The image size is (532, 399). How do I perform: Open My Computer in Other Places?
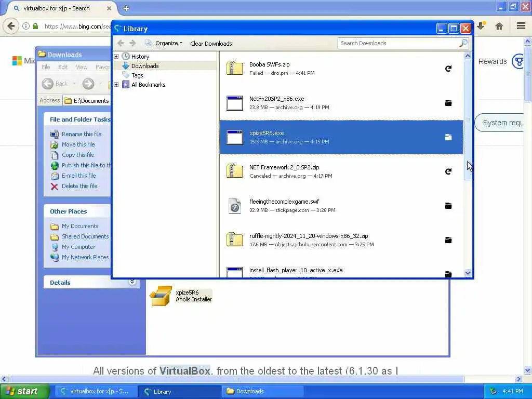coord(78,247)
